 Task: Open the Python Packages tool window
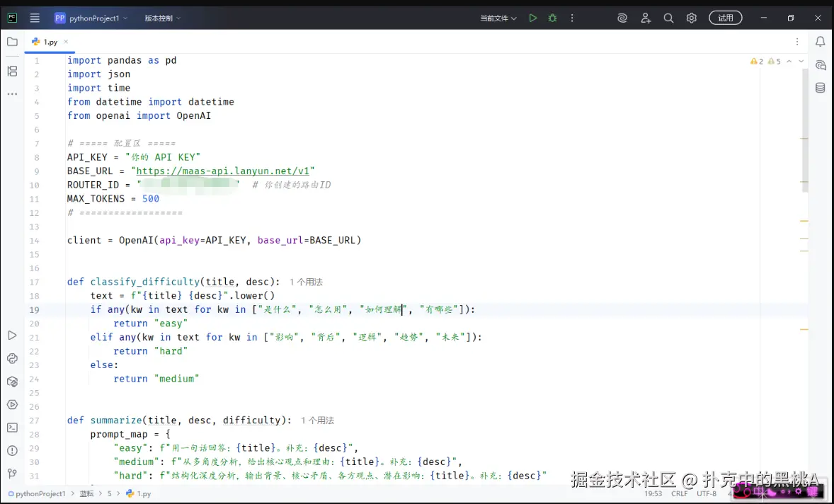[12, 382]
